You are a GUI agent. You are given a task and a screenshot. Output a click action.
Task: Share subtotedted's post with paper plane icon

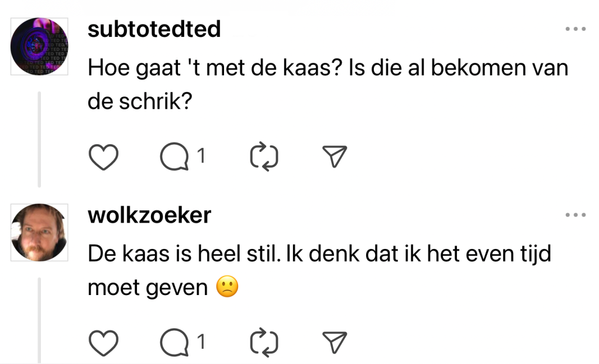tap(335, 157)
